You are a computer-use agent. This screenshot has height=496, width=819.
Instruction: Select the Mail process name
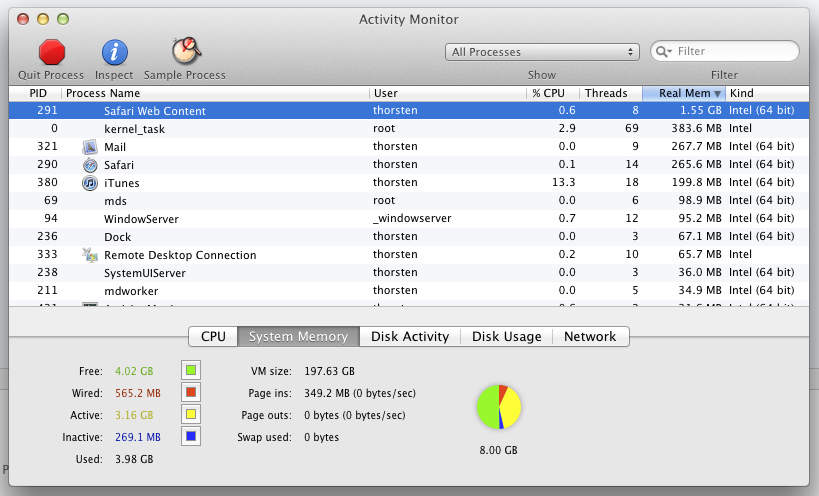[115, 147]
